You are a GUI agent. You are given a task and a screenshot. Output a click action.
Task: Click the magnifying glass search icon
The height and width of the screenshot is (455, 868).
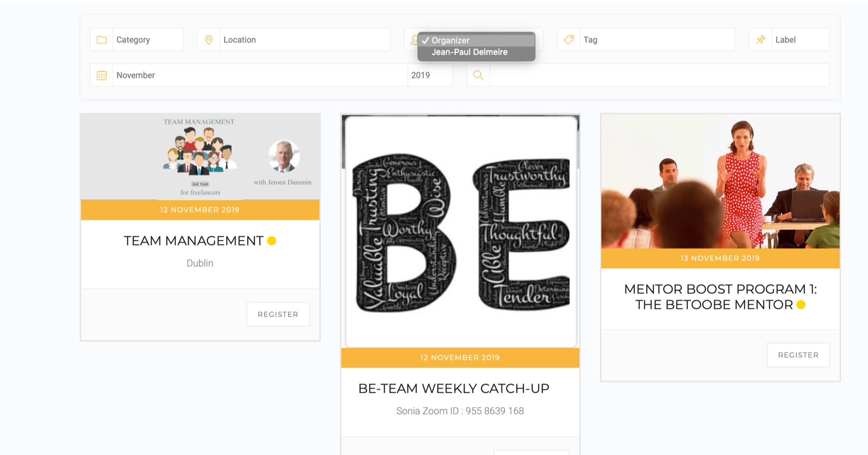[478, 75]
